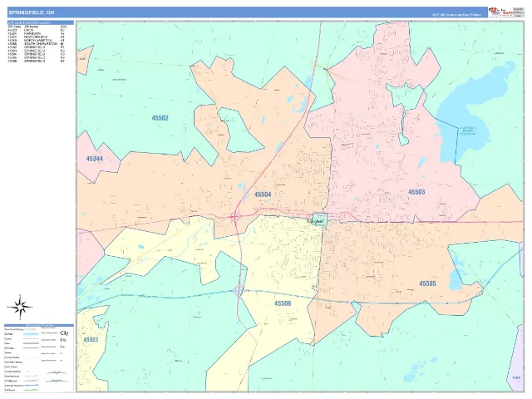Click the green Toll Roads line in legend
This screenshot has height=399, width=532.
pos(31,390)
